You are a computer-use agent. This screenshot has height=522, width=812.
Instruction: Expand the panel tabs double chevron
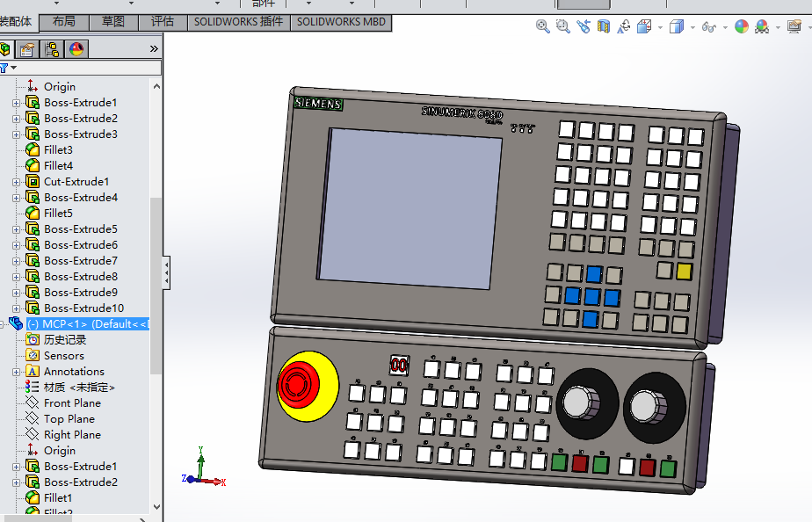[x=154, y=49]
